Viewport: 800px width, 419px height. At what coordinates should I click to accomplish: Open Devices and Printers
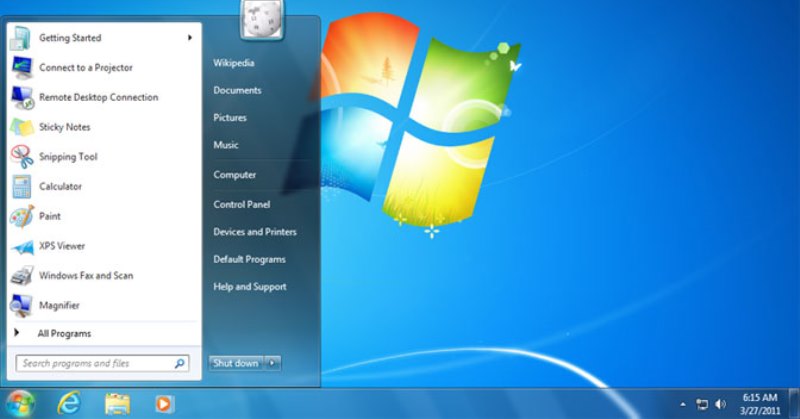(255, 232)
